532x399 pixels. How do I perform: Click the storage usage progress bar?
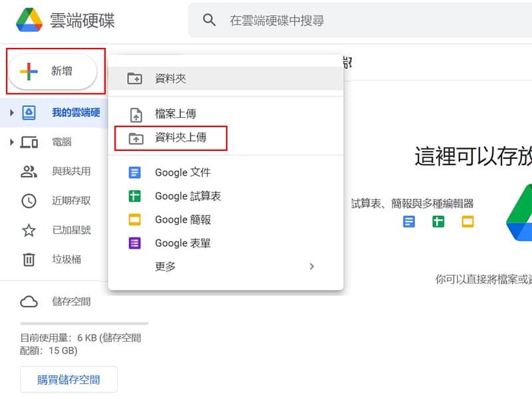(x=84, y=324)
